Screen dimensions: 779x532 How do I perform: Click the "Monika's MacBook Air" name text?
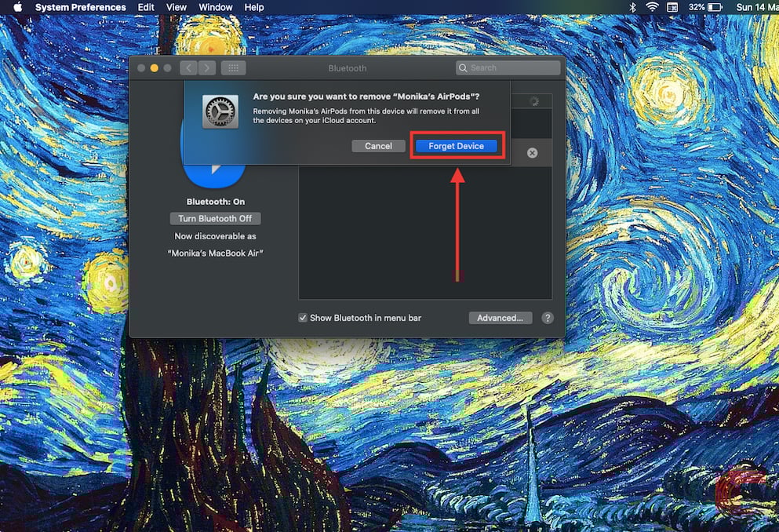point(215,253)
